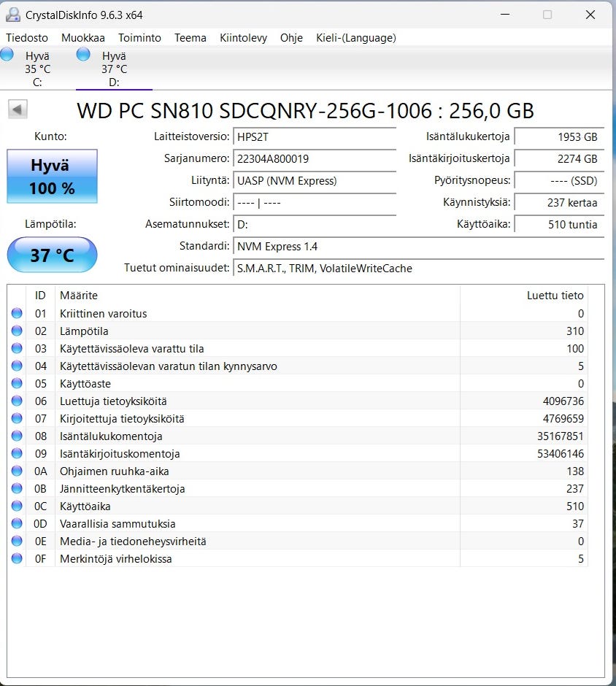Click status orb of Käyttöaste row
This screenshot has width=616, height=686.
[17, 383]
